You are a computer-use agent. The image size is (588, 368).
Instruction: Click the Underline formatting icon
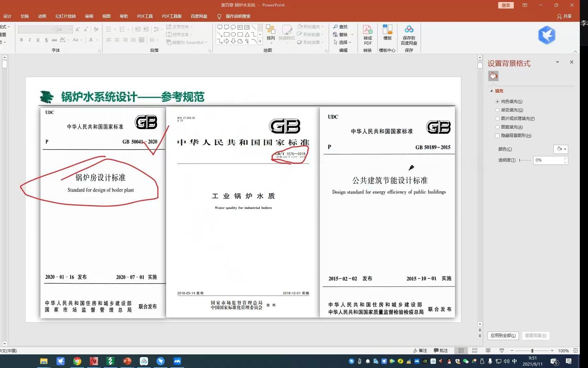click(x=38, y=40)
